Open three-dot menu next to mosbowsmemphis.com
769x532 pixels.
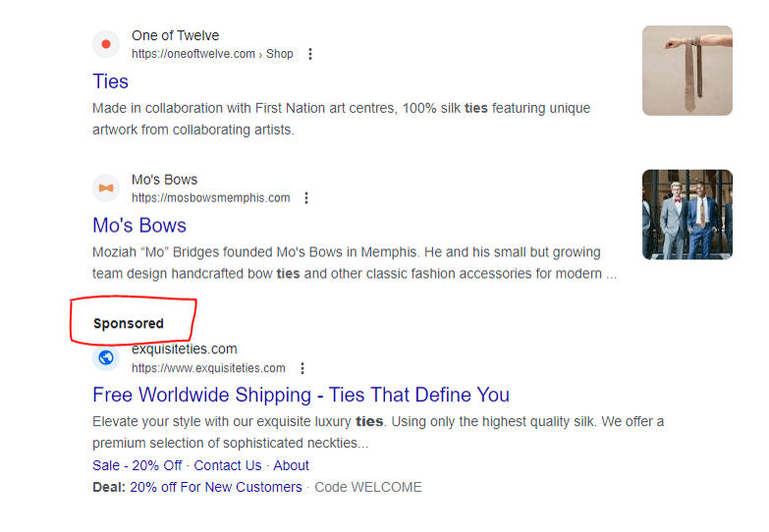306,198
